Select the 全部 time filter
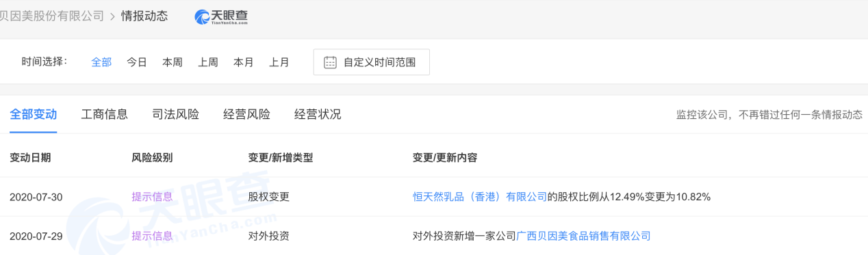The image size is (868, 255). pyautogui.click(x=101, y=62)
